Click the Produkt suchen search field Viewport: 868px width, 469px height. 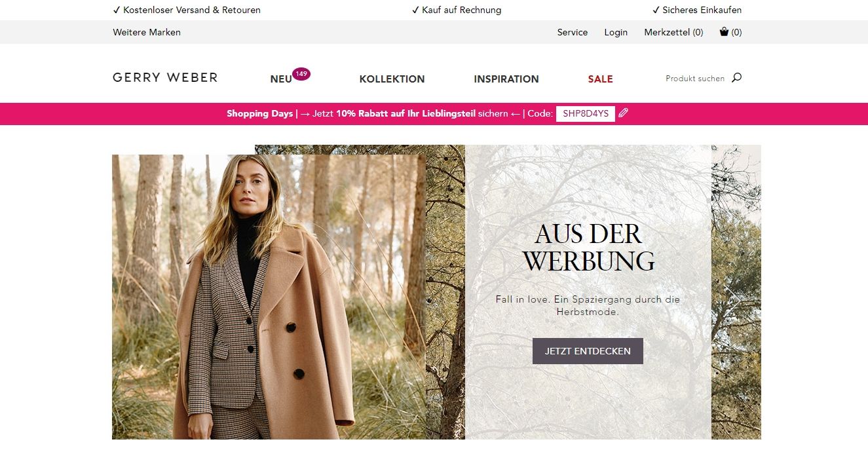tap(695, 79)
